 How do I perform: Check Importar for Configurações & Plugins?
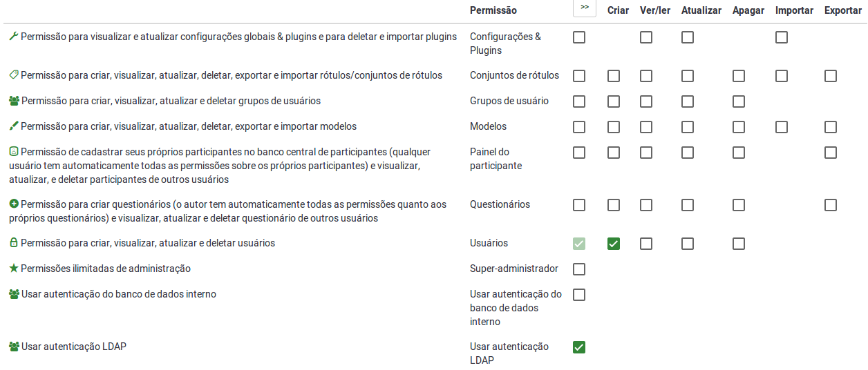[x=782, y=37]
